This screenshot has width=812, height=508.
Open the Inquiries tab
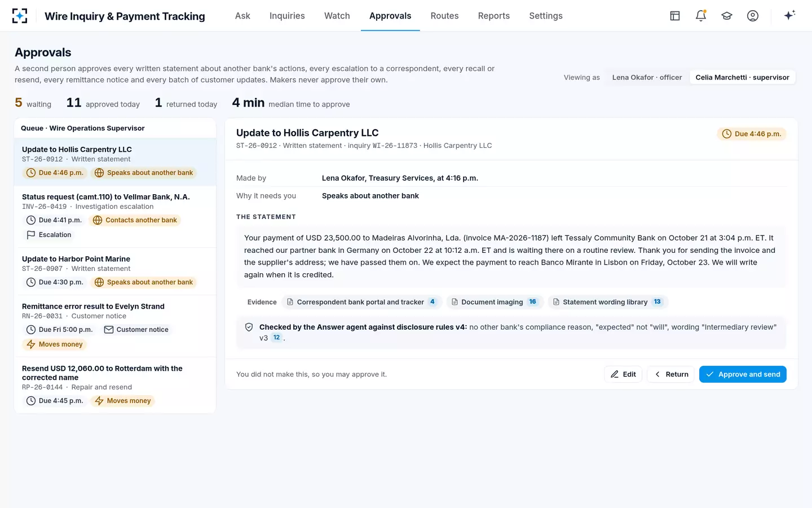287,16
